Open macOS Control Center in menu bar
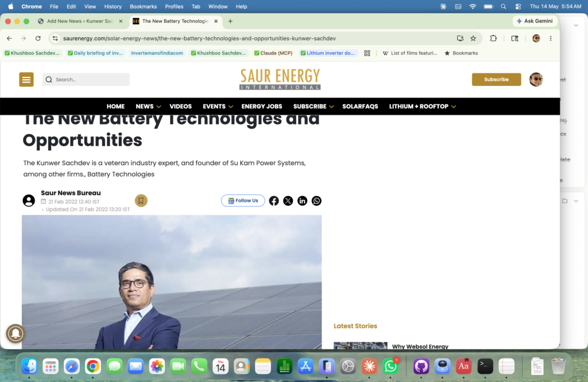 tap(518, 6)
